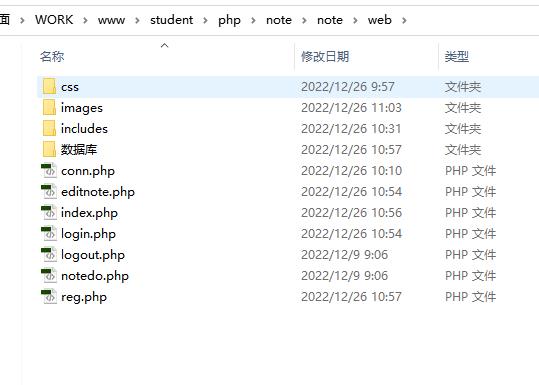Viewport: 539px width, 385px height.
Task: Click logout.php date 2022/12/9 9:06
Action: 344,254
